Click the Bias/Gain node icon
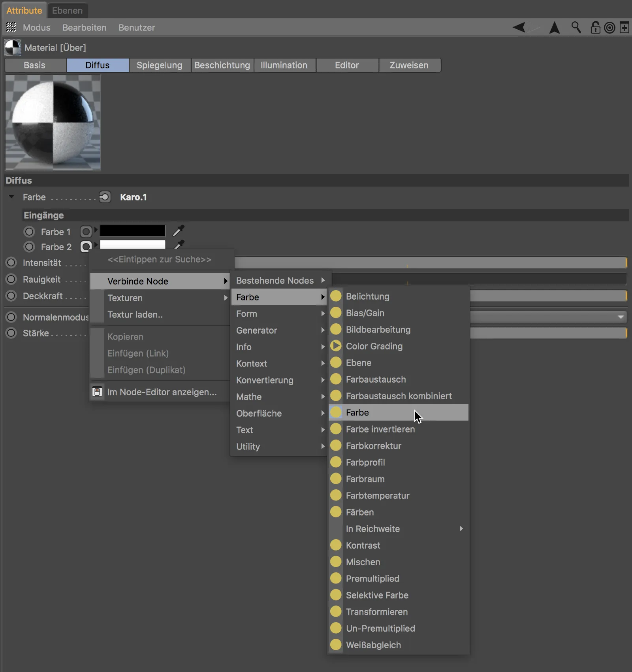This screenshot has width=632, height=672. [x=336, y=312]
